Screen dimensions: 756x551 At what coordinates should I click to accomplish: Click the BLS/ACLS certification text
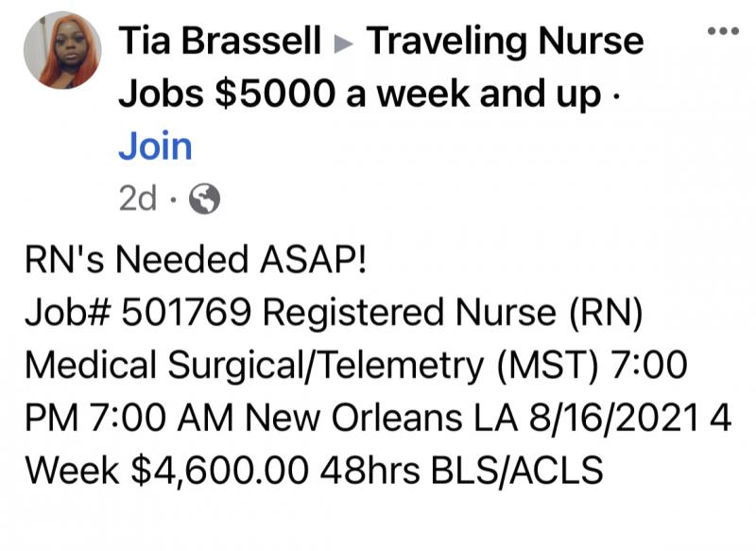517,471
